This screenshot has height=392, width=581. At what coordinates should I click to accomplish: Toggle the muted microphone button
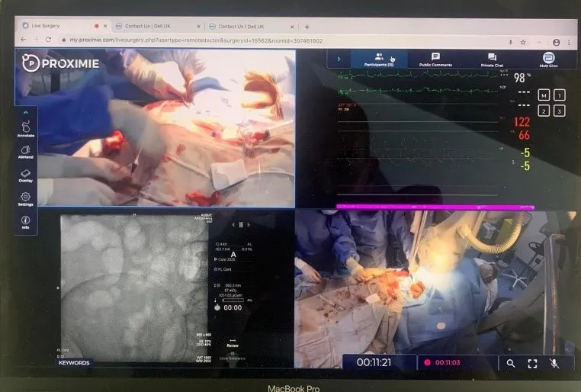coord(554,364)
